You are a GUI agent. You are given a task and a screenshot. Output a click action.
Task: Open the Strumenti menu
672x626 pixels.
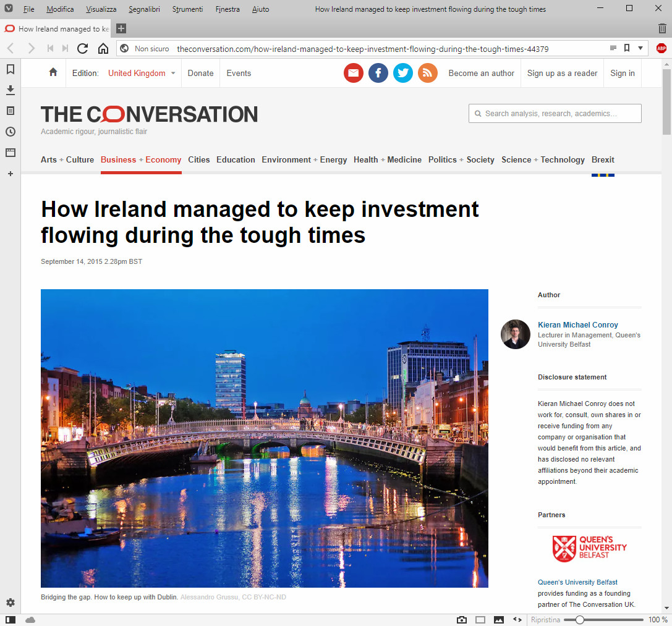click(188, 9)
